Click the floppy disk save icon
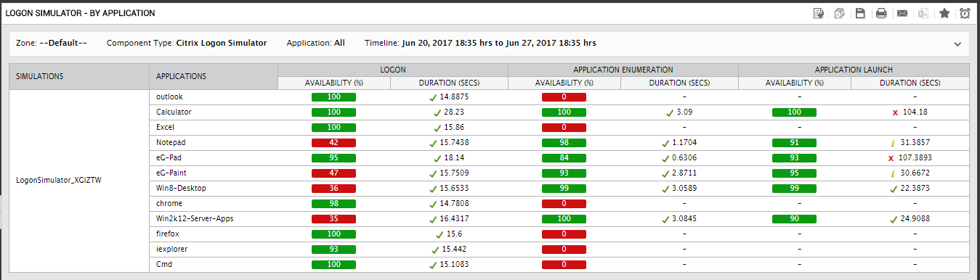The width and height of the screenshot is (980, 280). coord(860,13)
